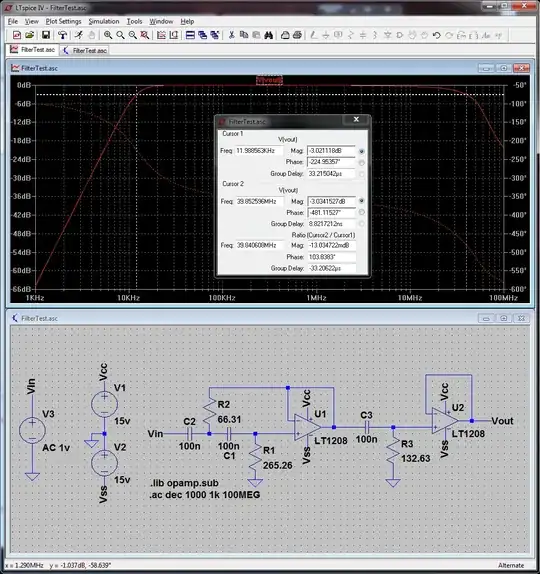Image resolution: width=540 pixels, height=574 pixels.
Task: Click the Cut scissors icon
Action: (x=231, y=35)
